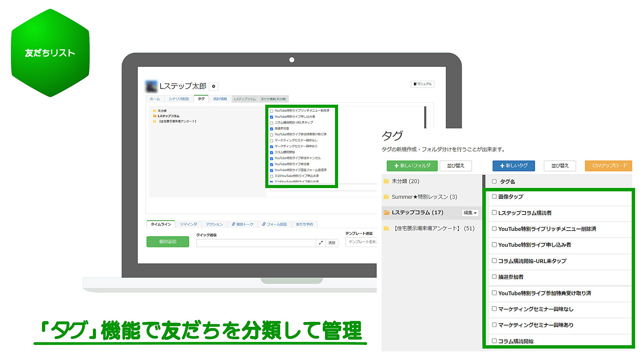
Task: Tick YouTube特別ライブ参加特典受け取り済 in laptop checklist
Action: pos(271,135)
